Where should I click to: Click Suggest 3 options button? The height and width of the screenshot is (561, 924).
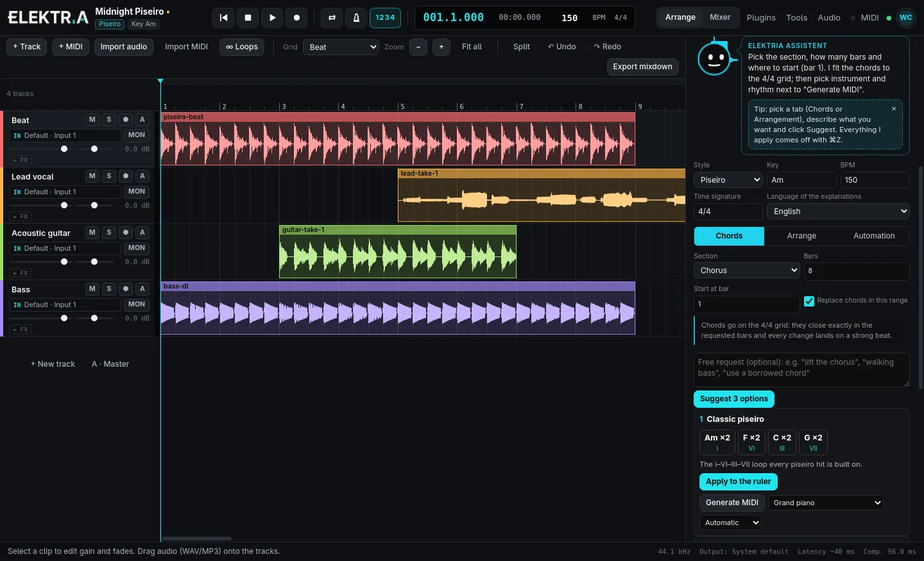pyautogui.click(x=734, y=399)
